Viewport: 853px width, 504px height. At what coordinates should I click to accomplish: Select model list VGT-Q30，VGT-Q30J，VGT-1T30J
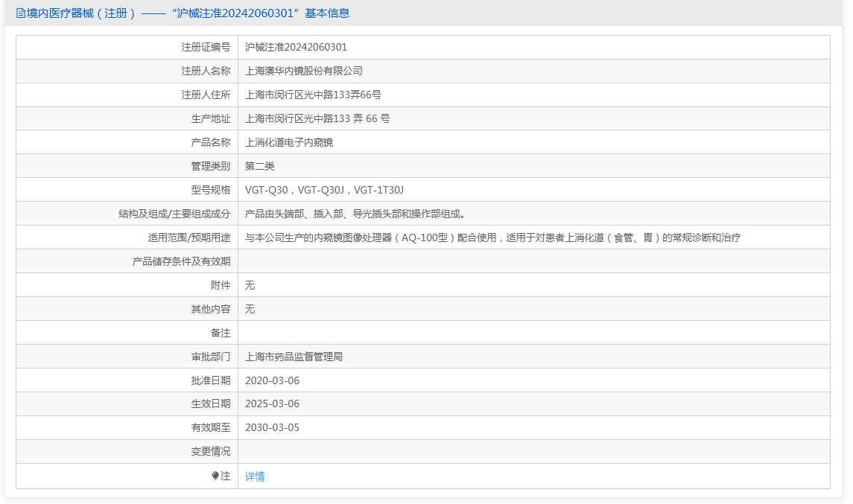pyautogui.click(x=324, y=190)
